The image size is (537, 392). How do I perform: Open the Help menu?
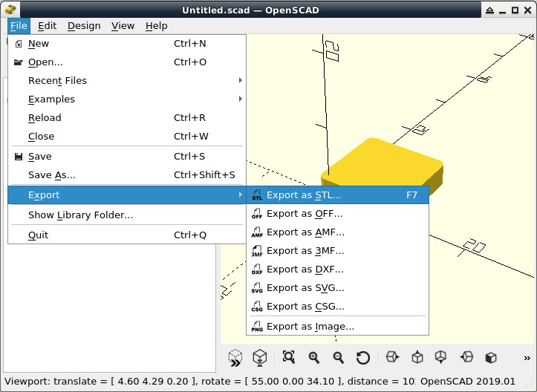click(156, 26)
